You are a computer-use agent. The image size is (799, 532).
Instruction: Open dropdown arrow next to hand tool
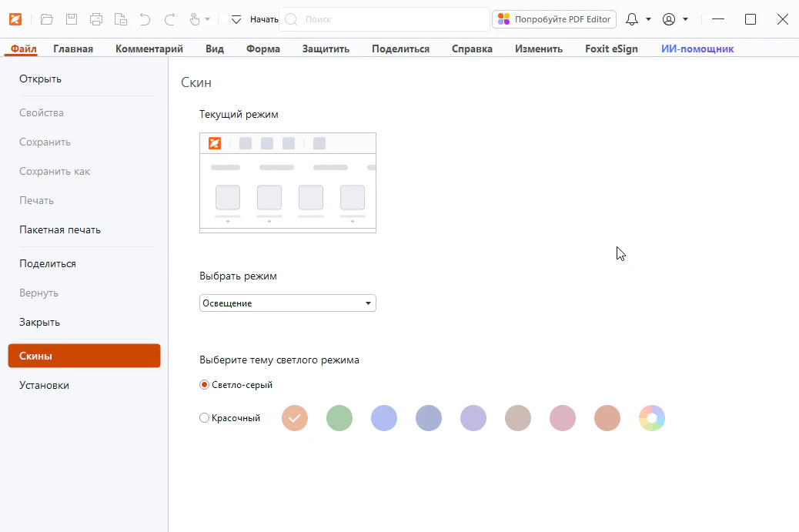(207, 19)
